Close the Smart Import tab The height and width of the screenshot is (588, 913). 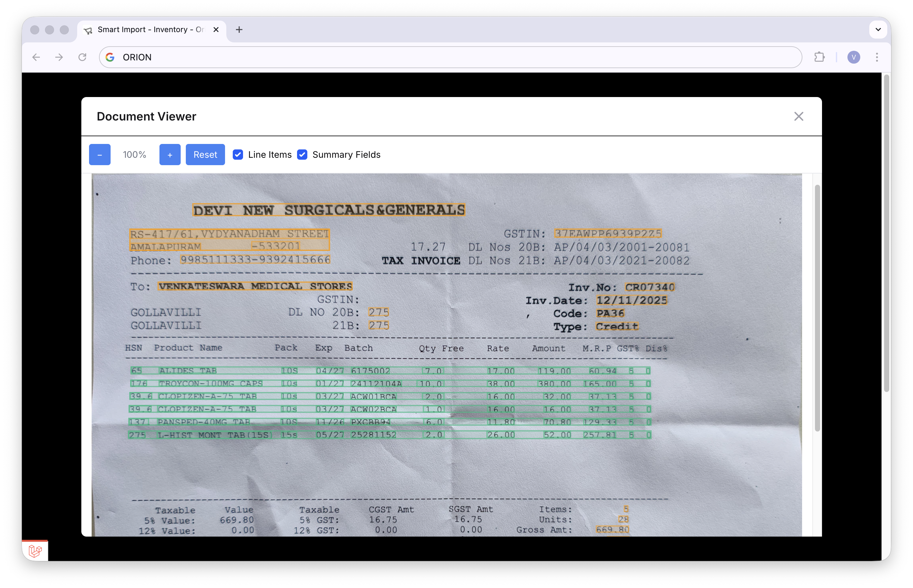[x=216, y=30]
